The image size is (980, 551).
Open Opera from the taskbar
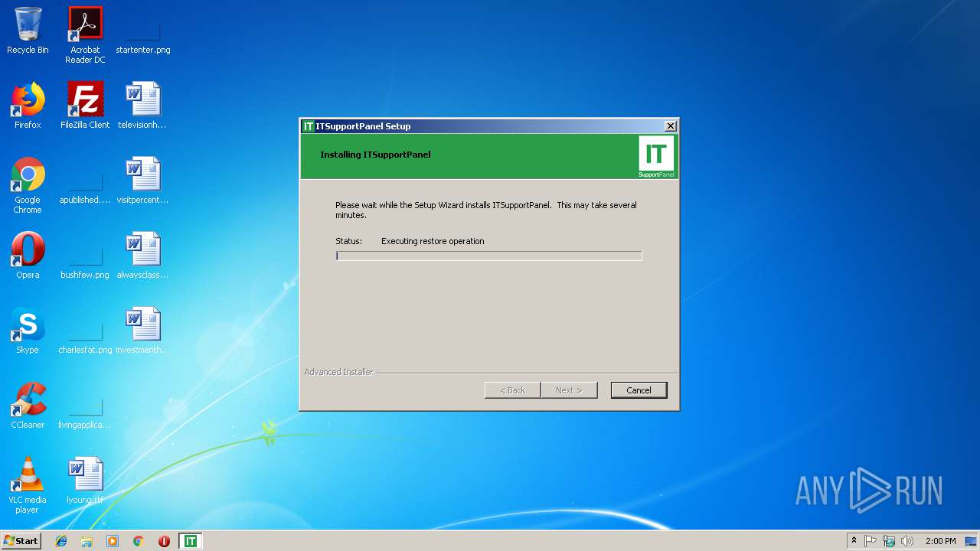coord(164,541)
